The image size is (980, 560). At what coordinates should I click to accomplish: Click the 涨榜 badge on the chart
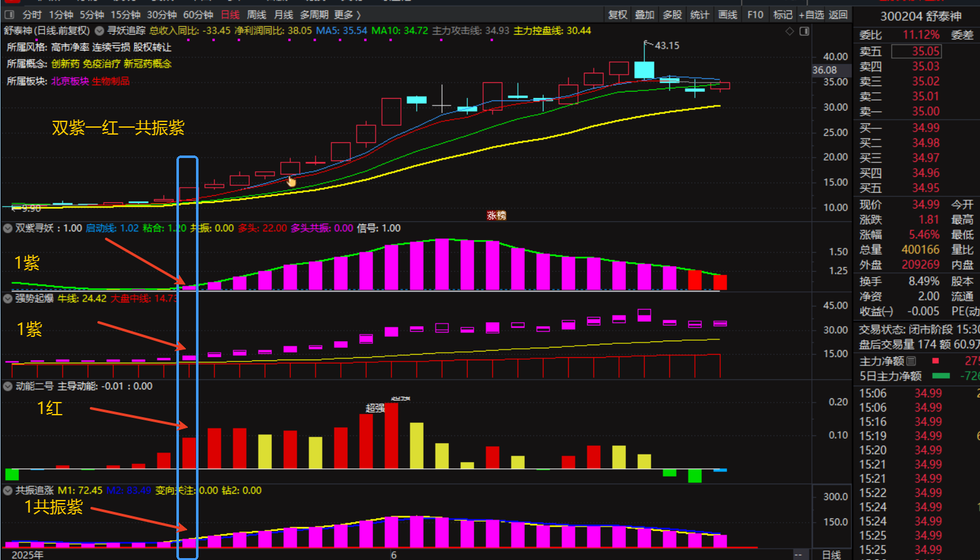pos(496,216)
